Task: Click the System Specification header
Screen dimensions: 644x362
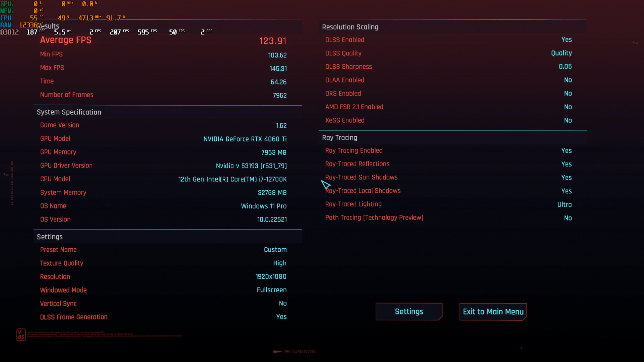Action: pos(69,112)
